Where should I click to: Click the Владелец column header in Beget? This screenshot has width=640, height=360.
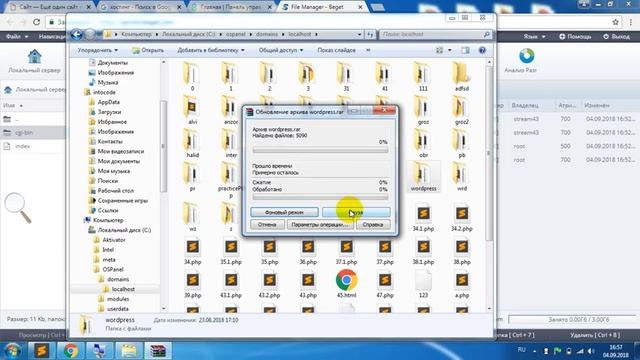pyautogui.click(x=525, y=105)
